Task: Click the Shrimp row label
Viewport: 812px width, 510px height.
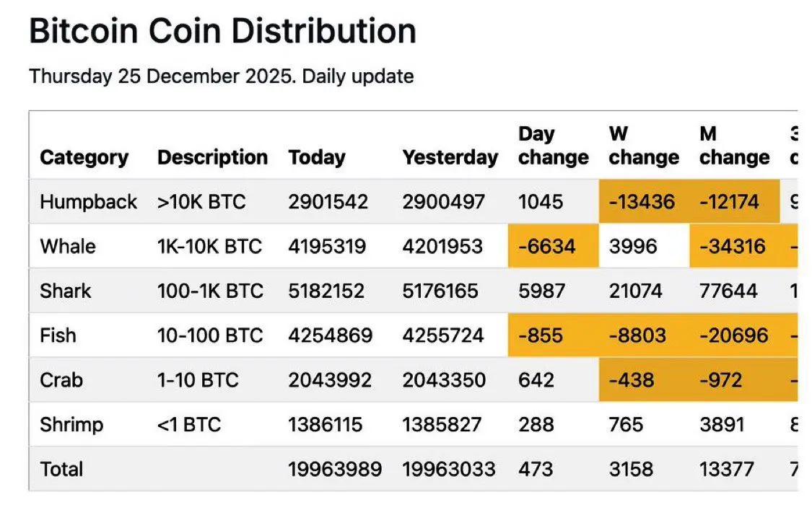Action: point(71,425)
